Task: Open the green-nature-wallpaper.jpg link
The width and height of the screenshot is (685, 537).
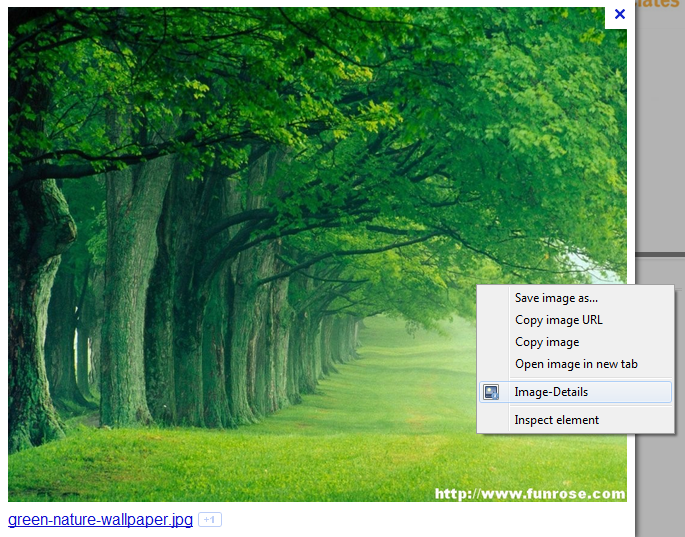Action: point(100,520)
